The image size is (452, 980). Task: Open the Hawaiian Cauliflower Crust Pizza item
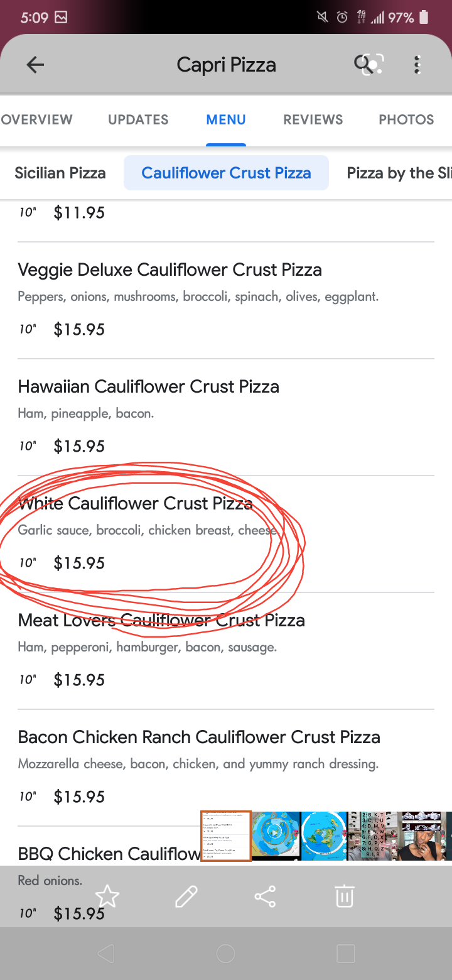(148, 387)
